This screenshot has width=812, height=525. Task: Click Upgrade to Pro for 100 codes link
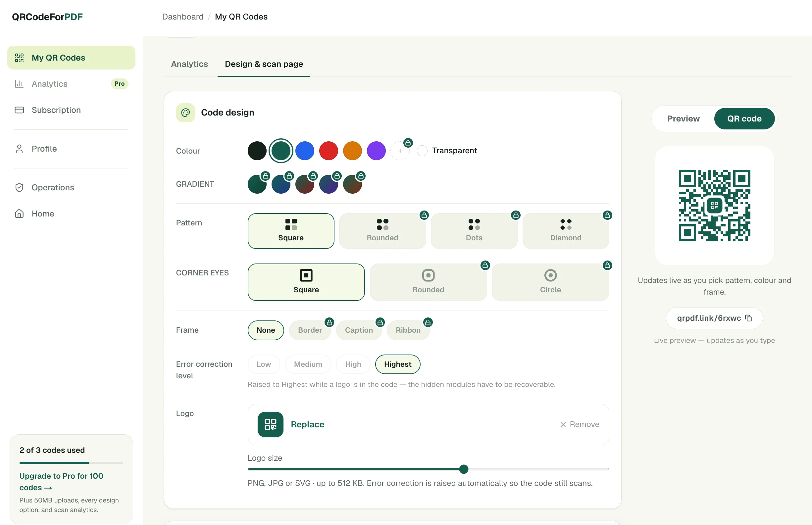coord(61,481)
